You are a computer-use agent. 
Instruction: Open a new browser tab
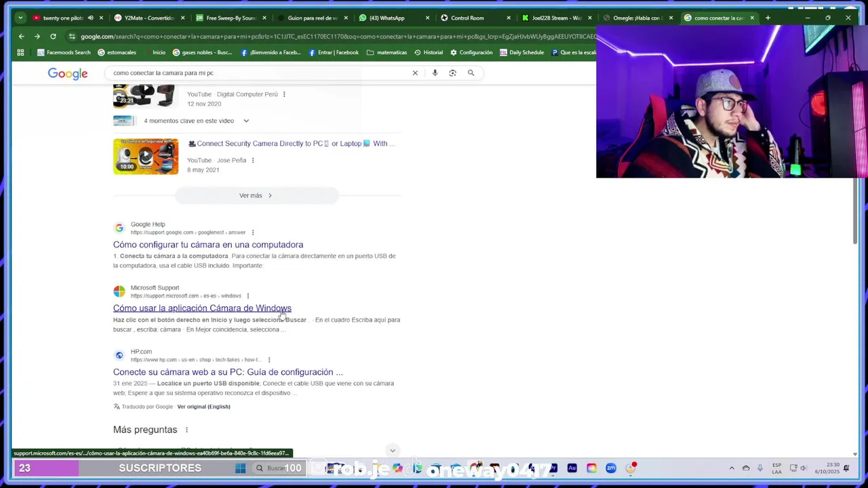[768, 18]
